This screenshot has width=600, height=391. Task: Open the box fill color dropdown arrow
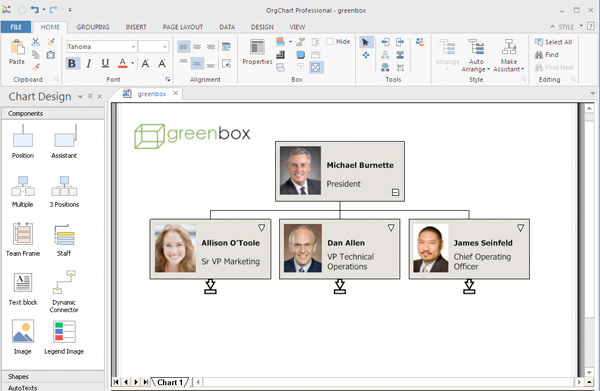(x=290, y=42)
